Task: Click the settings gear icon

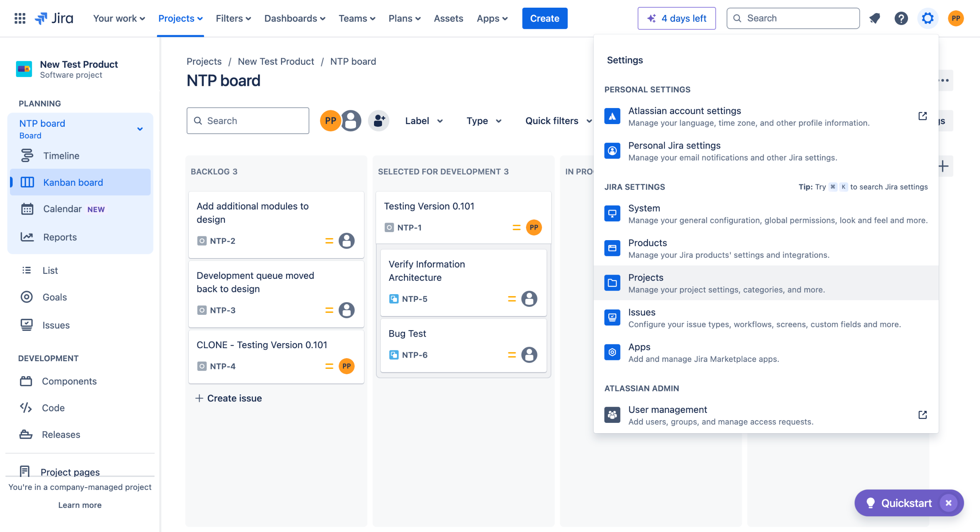Action: [x=928, y=18]
